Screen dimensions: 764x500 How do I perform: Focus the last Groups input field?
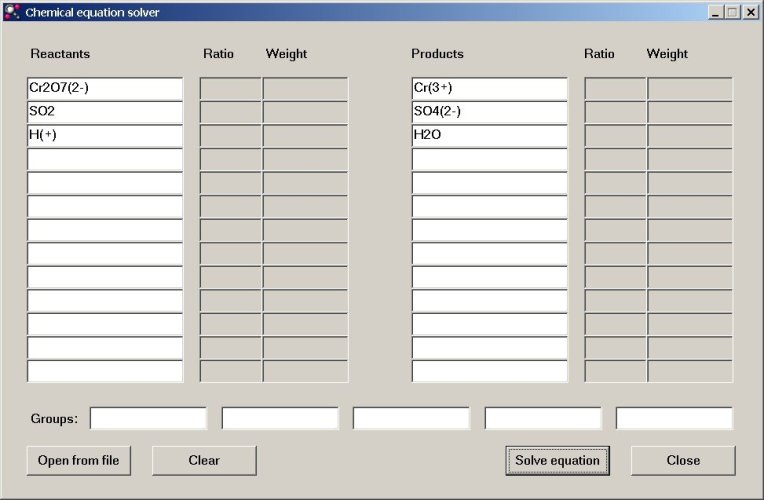pos(674,418)
